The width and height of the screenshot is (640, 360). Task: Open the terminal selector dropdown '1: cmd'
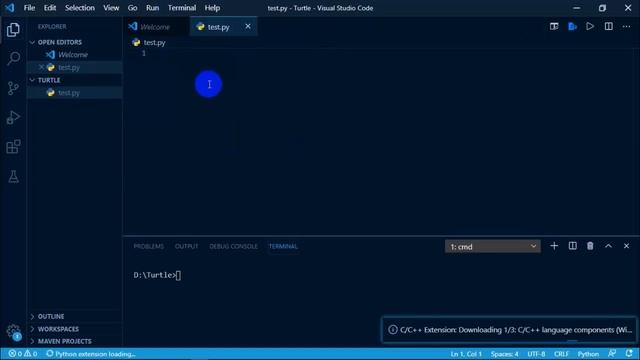[x=493, y=246]
